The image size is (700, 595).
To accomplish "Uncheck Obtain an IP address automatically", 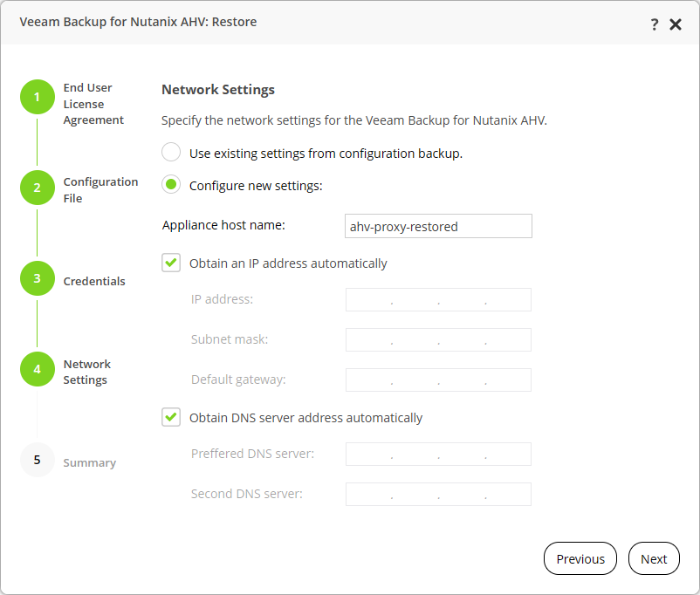I will [171, 263].
